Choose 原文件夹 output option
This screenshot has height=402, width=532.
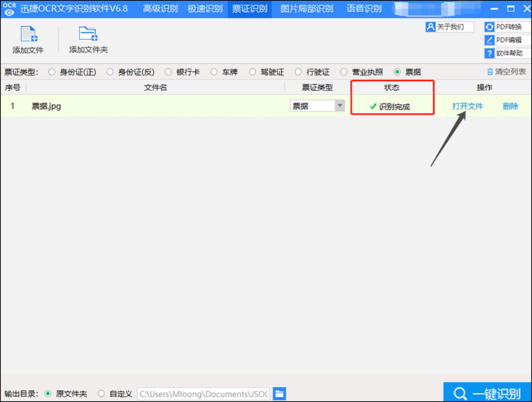pyautogui.click(x=48, y=394)
